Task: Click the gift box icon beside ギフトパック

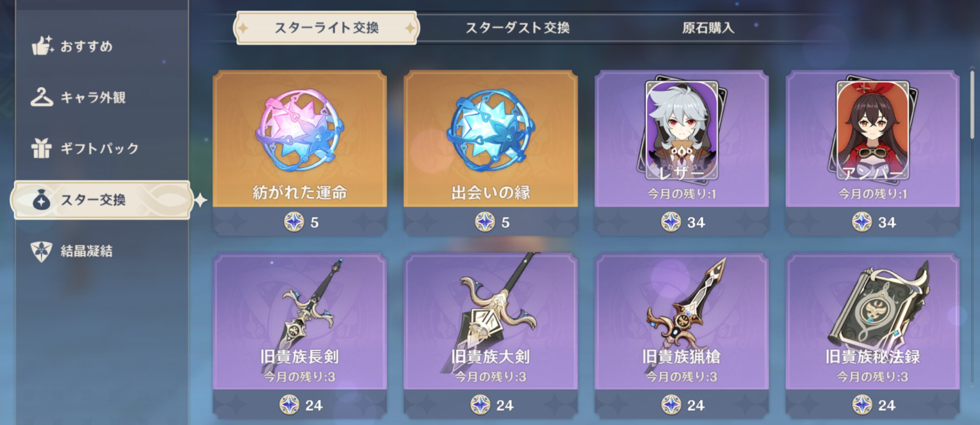Action: coord(42,148)
